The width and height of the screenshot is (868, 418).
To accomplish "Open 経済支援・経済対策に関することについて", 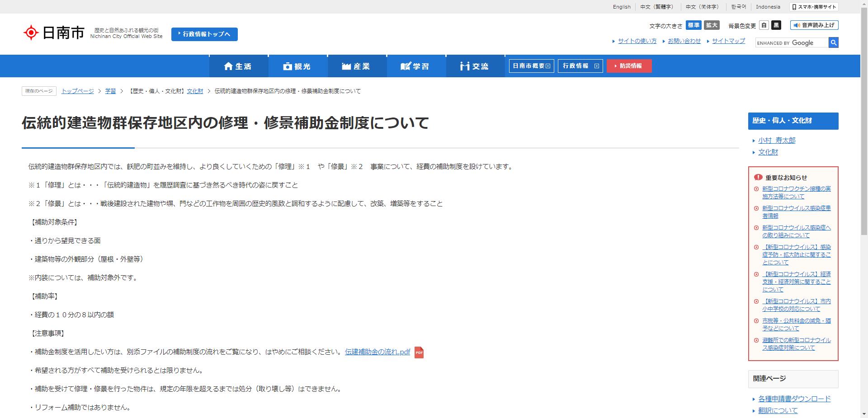I will [796, 282].
